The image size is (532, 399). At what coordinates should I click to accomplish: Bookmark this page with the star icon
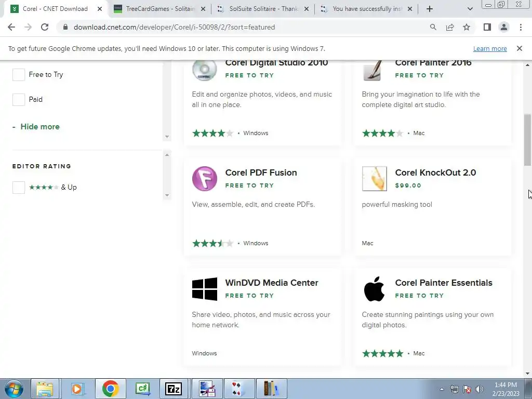point(467,27)
